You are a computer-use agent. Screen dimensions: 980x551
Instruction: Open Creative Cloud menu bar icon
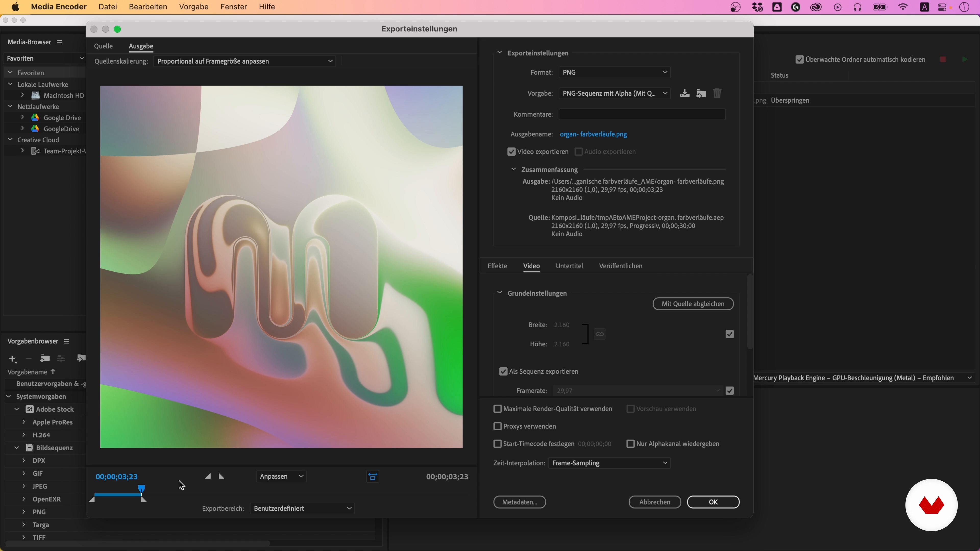click(816, 7)
